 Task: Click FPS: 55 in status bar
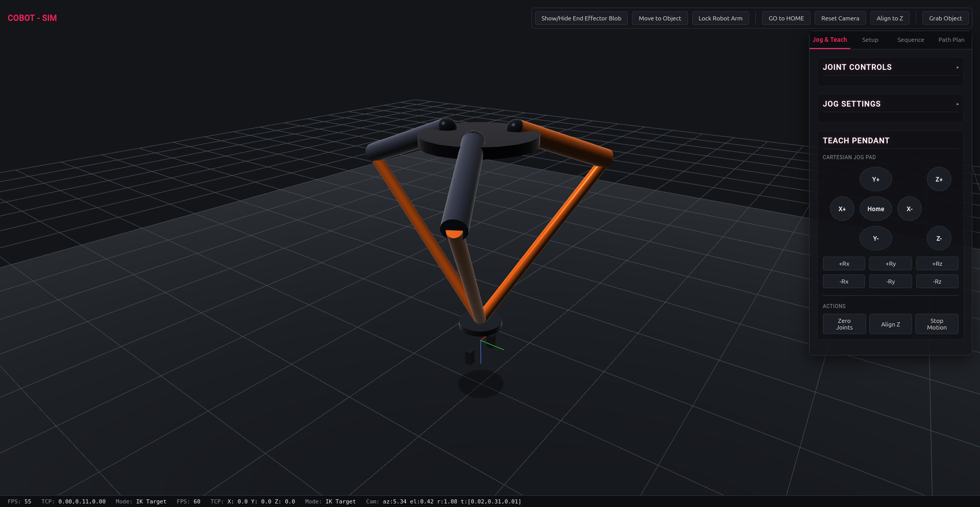point(19,501)
